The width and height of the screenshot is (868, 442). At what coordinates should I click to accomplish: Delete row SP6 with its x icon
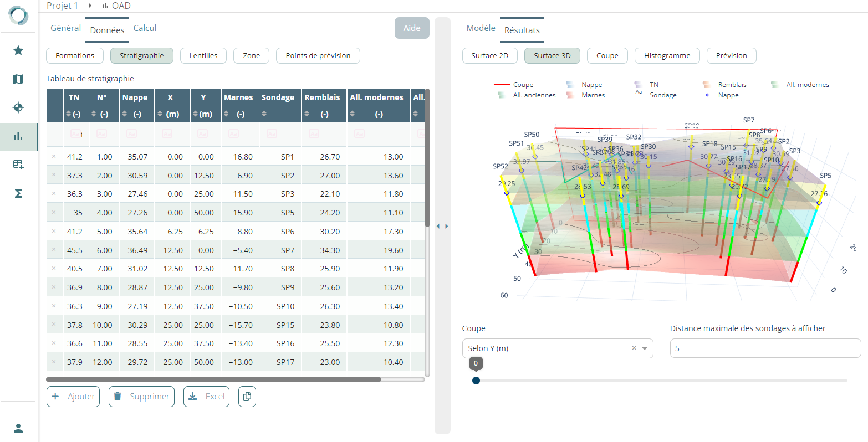[x=54, y=231]
